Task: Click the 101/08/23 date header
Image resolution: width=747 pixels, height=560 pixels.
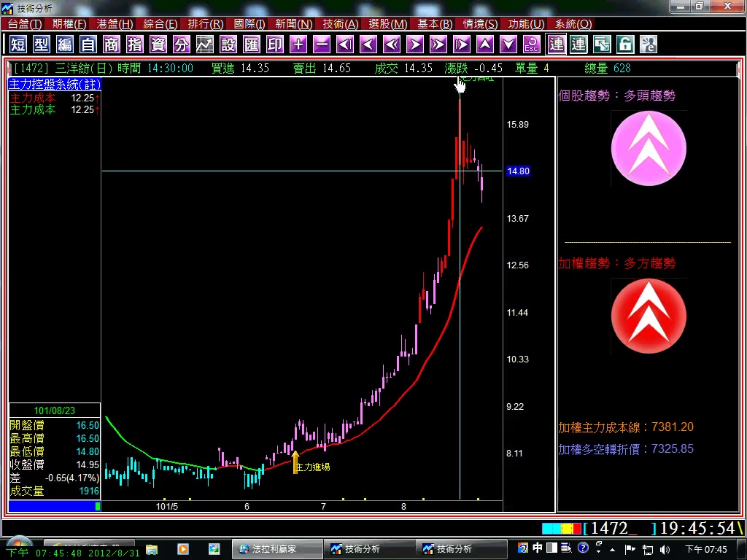Action: pos(54,411)
